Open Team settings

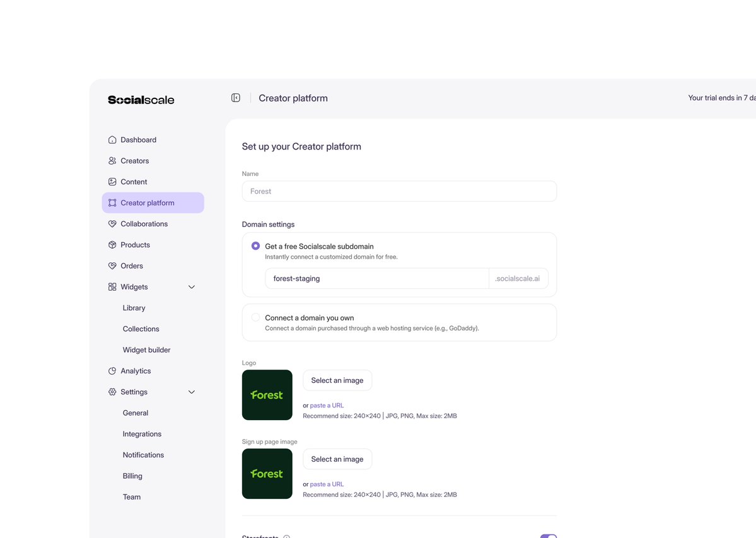click(132, 496)
